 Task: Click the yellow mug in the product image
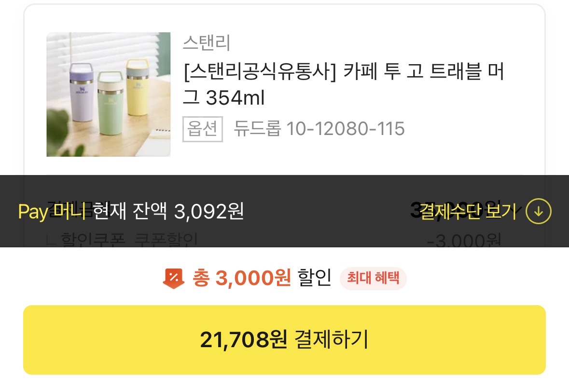point(137,87)
